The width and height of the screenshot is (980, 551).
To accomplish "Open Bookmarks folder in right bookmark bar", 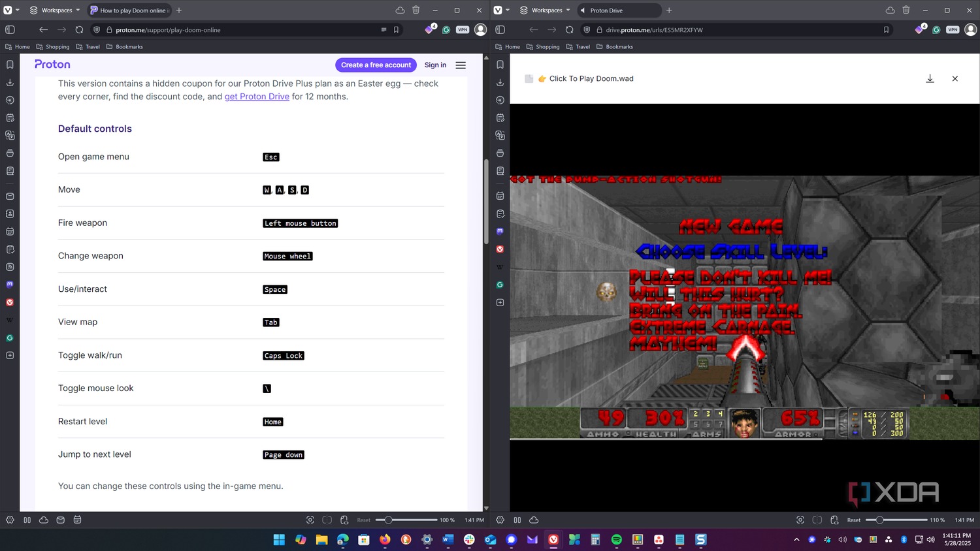I will (x=614, y=46).
